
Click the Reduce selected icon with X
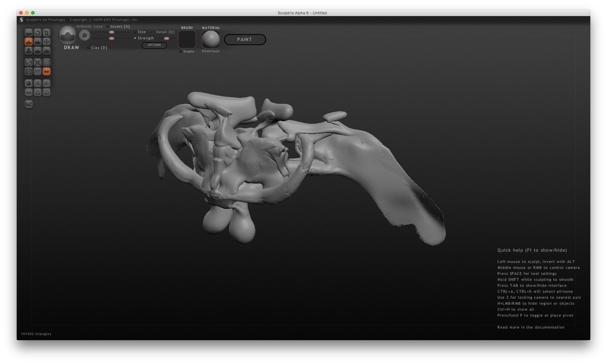(x=38, y=62)
